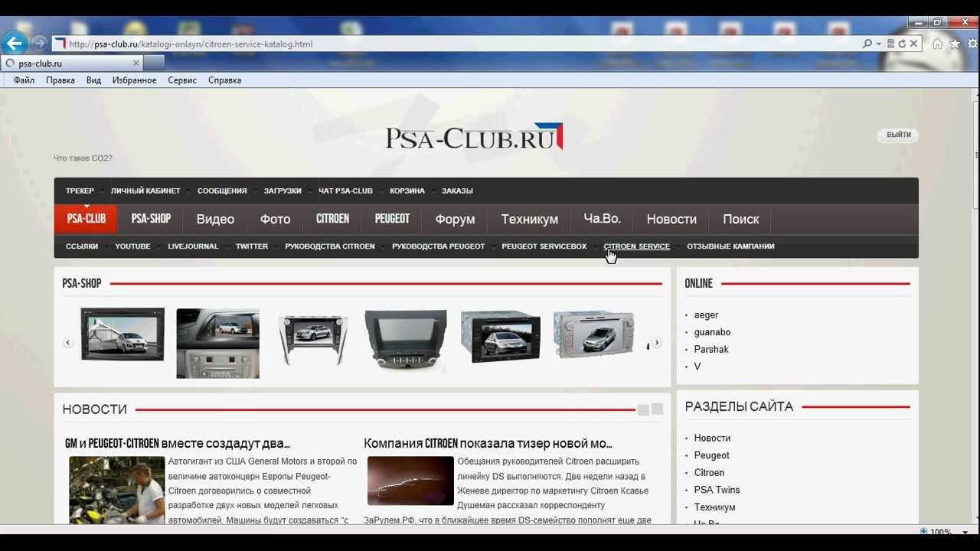Open ЗАГРУЗКИ link
Screen dimensions: 980x551
283,191
